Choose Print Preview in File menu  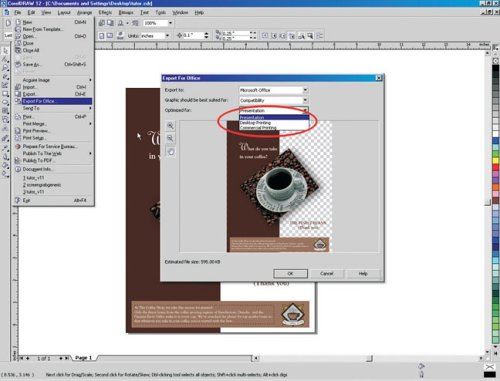coord(53,131)
